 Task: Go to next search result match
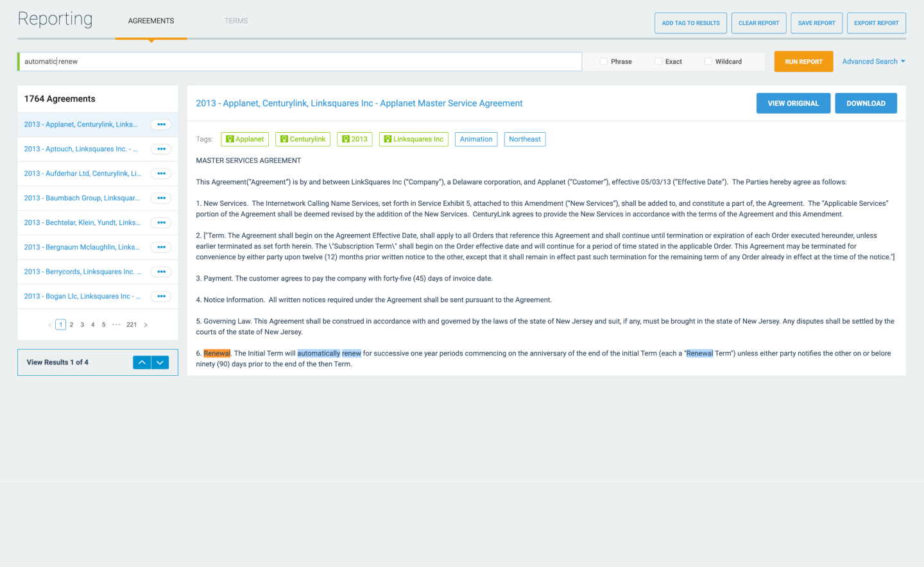point(160,362)
